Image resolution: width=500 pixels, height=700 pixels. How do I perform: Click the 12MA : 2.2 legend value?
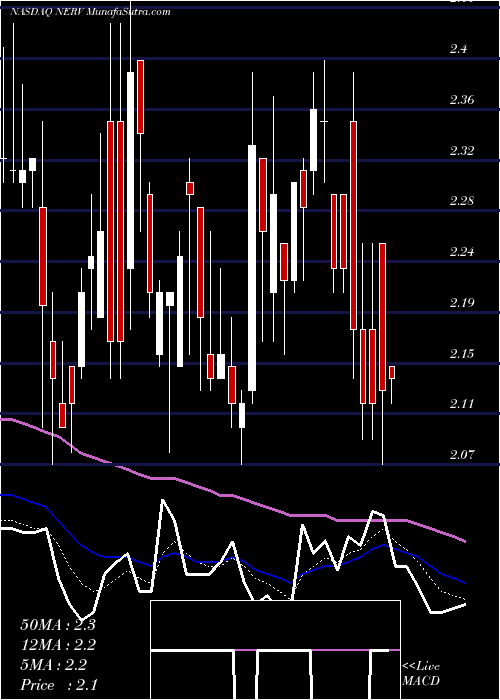coord(58,645)
